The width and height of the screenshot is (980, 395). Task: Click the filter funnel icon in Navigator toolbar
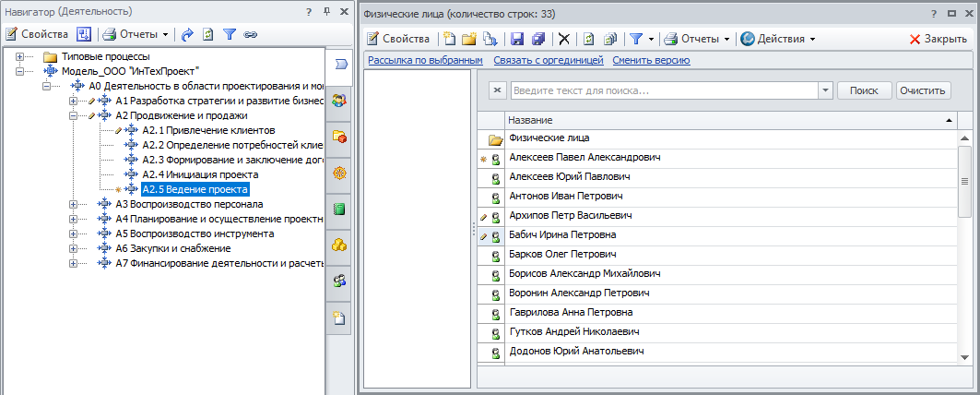coord(230,35)
